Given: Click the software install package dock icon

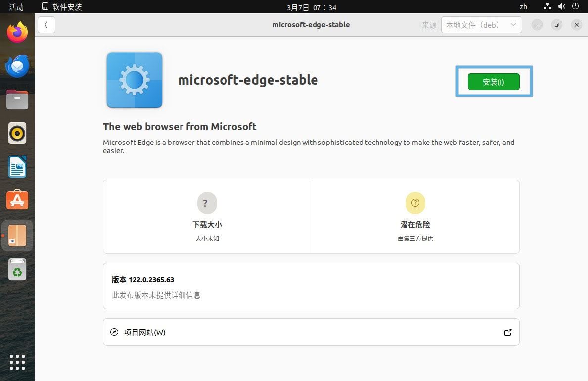Looking at the screenshot, I should 17,236.
